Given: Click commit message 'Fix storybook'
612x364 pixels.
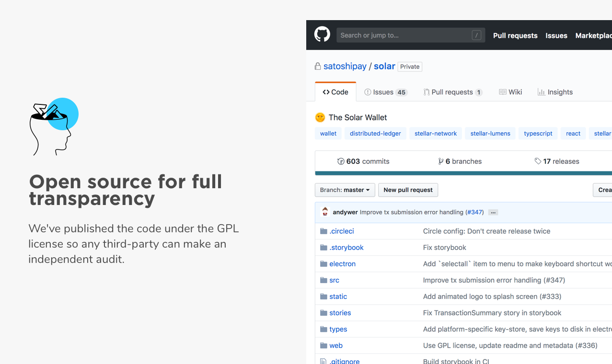Looking at the screenshot, I should [x=444, y=248].
